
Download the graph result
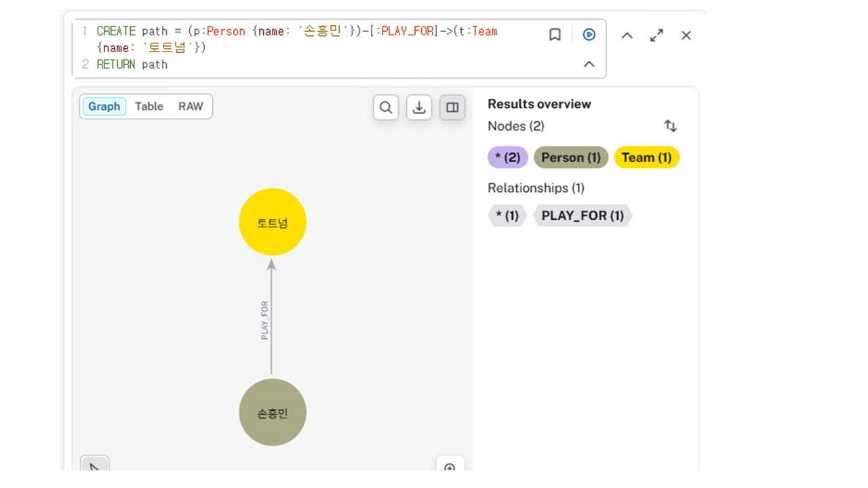419,107
